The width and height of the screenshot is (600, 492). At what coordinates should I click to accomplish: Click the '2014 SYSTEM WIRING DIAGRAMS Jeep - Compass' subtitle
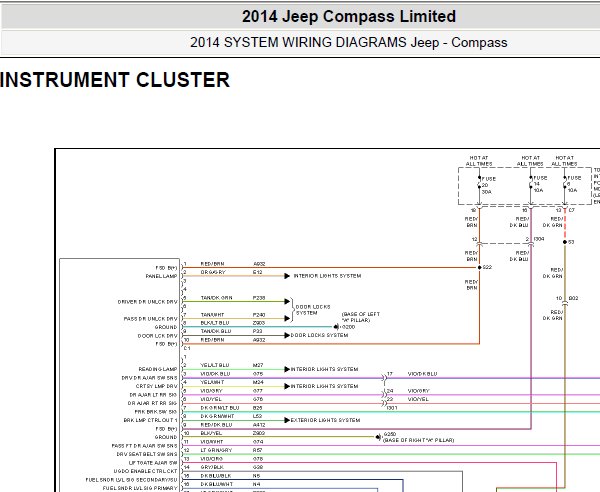pos(349,42)
